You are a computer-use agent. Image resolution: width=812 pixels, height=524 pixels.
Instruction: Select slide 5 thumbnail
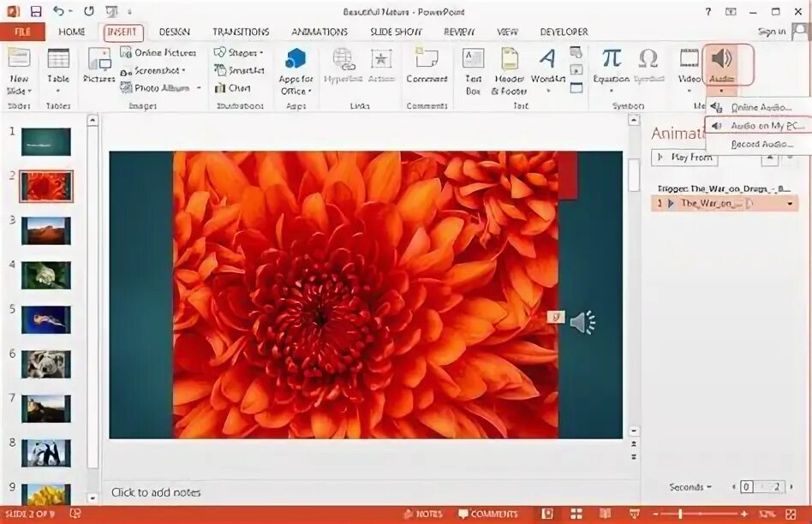[x=46, y=319]
